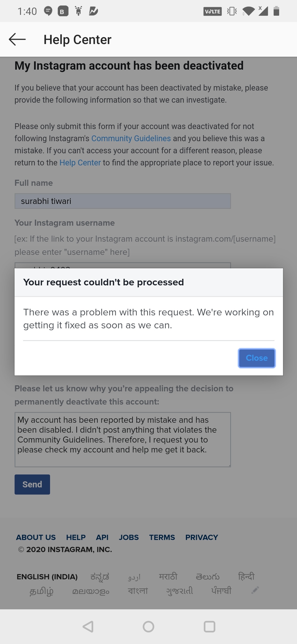Tap the VoLTE status bar indicator

coord(213,11)
